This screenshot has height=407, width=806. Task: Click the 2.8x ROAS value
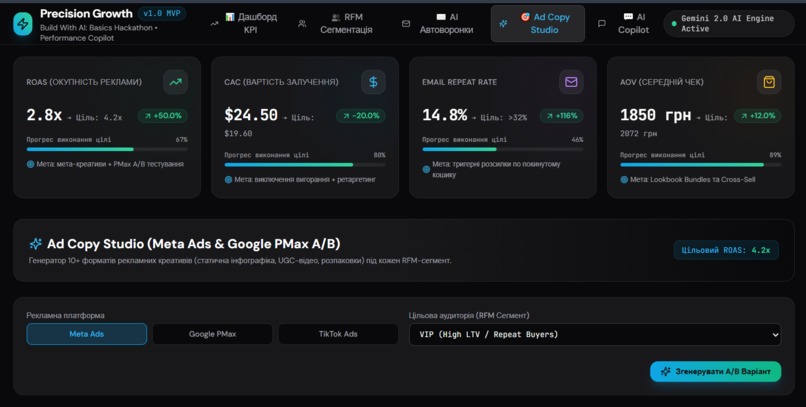point(44,115)
